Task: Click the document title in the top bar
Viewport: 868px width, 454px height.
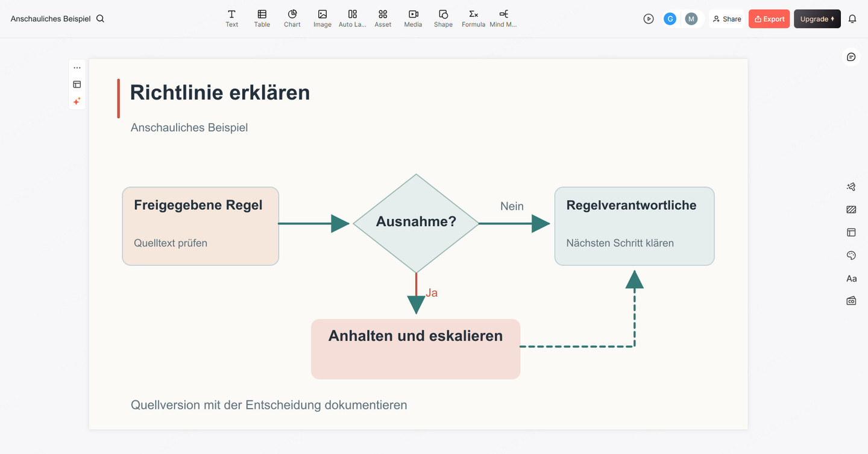Action: (51, 19)
